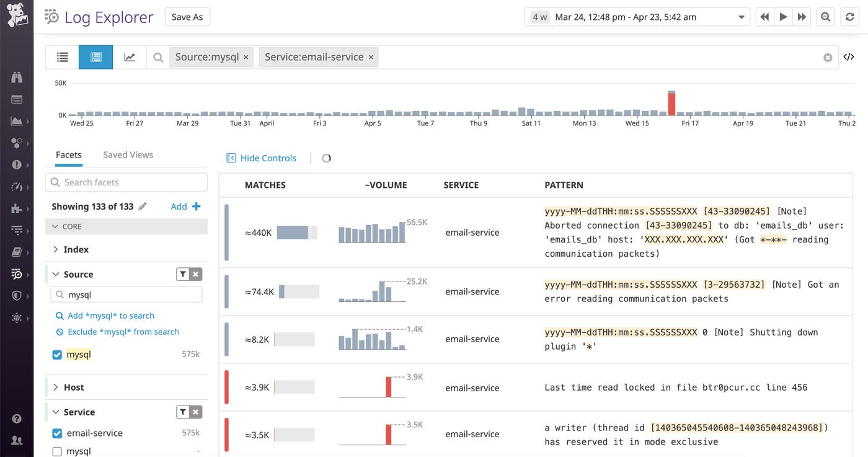Open the Watchdog binoculars icon in sidebar
The width and height of the screenshot is (868, 457).
pyautogui.click(x=16, y=76)
